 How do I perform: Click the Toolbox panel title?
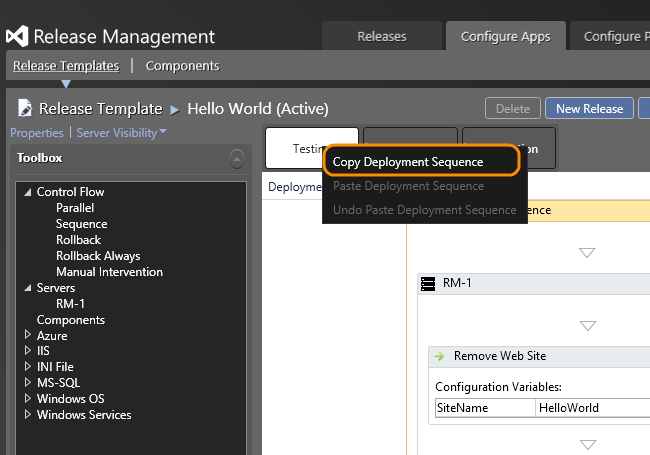coord(40,158)
